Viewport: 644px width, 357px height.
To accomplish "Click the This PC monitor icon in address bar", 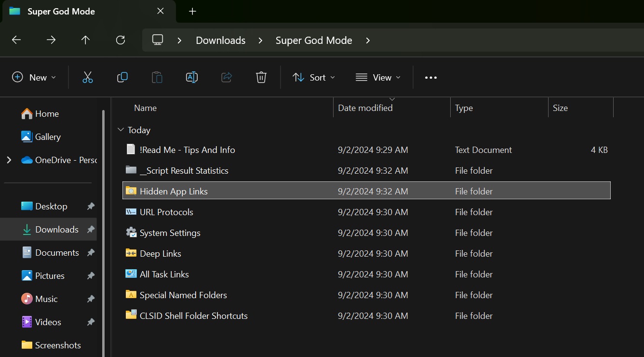I will 158,40.
